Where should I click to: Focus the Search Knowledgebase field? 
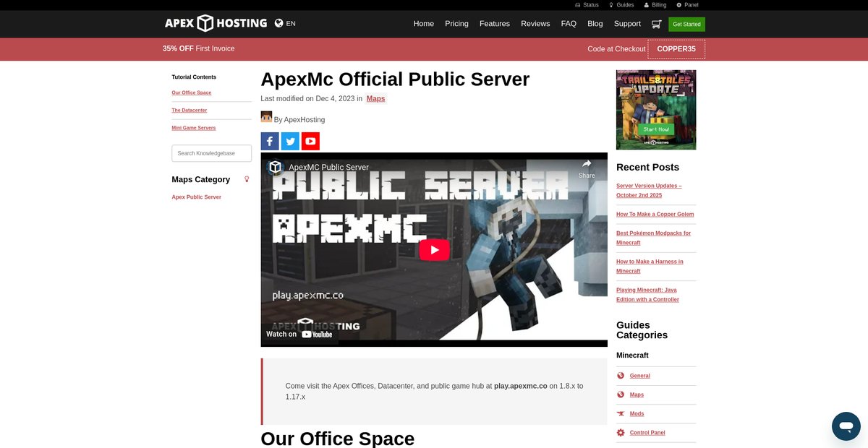coord(212,153)
